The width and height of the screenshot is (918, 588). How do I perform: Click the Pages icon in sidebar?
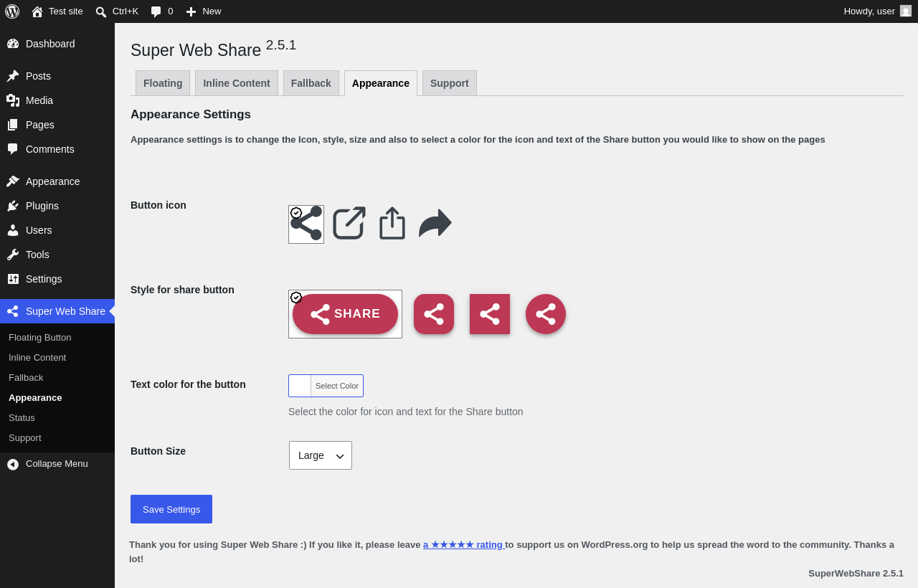pyautogui.click(x=13, y=125)
